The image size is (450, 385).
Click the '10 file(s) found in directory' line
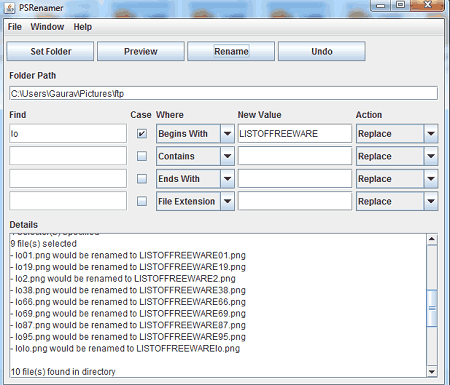tap(63, 372)
